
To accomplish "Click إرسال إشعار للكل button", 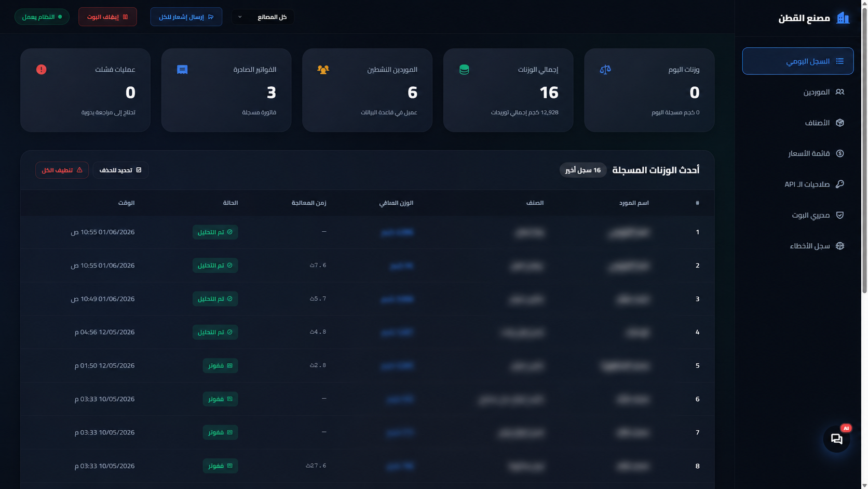I will (x=186, y=17).
